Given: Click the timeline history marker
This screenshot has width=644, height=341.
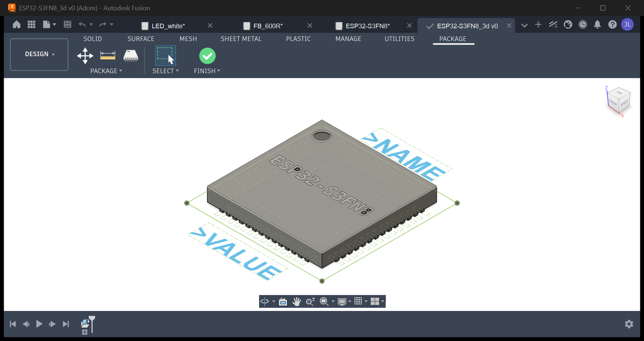Looking at the screenshot, I should pos(92,323).
